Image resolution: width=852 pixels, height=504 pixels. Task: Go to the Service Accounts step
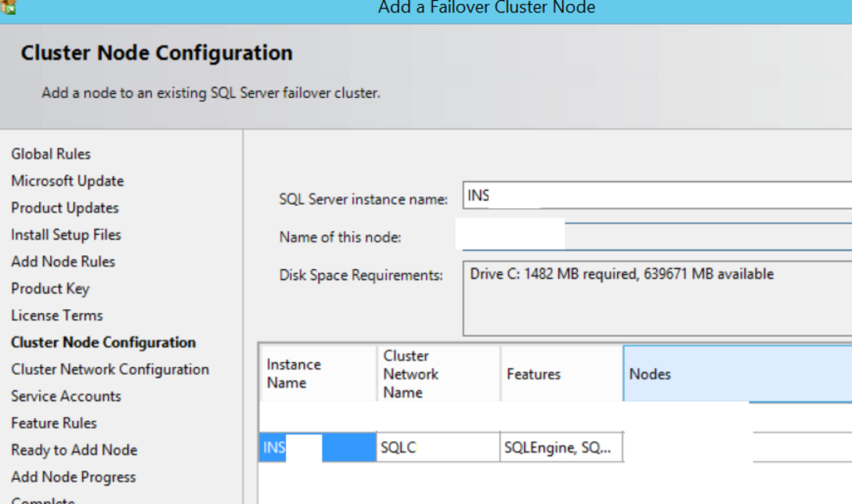[x=66, y=396]
